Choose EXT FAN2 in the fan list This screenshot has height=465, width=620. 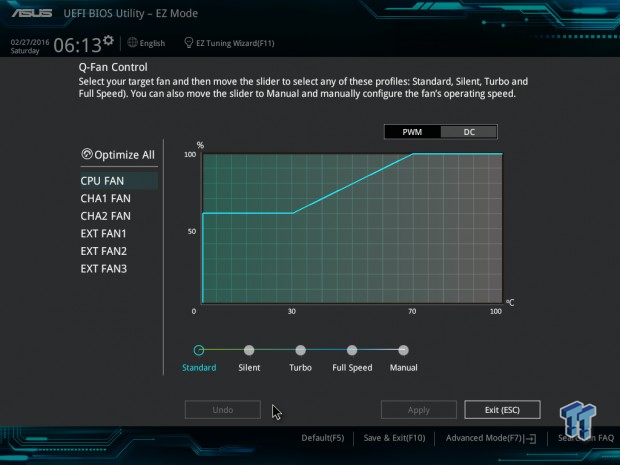coord(104,251)
